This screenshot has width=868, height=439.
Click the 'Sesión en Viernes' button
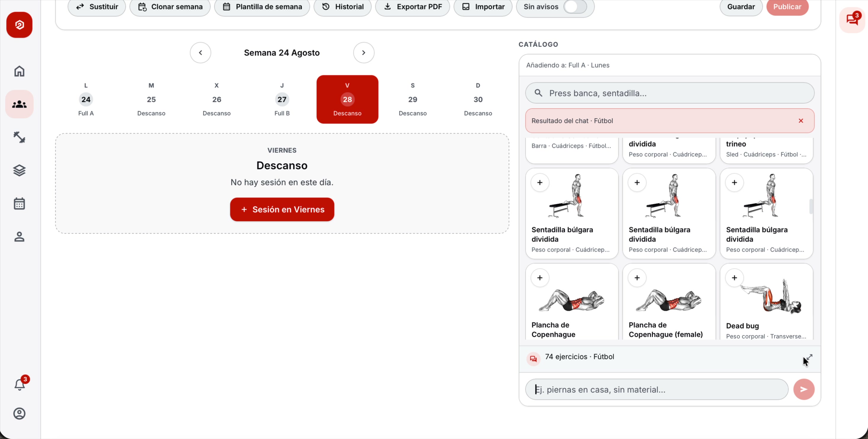282,209
